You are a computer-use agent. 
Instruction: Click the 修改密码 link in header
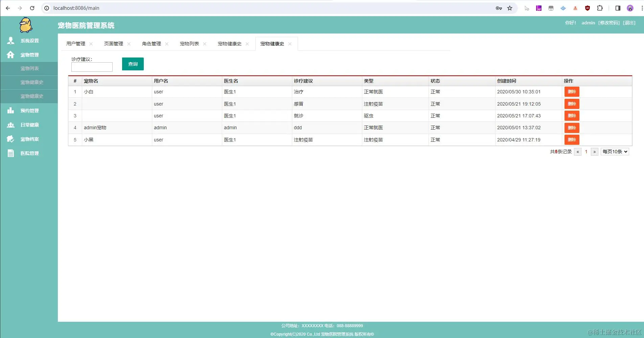[609, 23]
